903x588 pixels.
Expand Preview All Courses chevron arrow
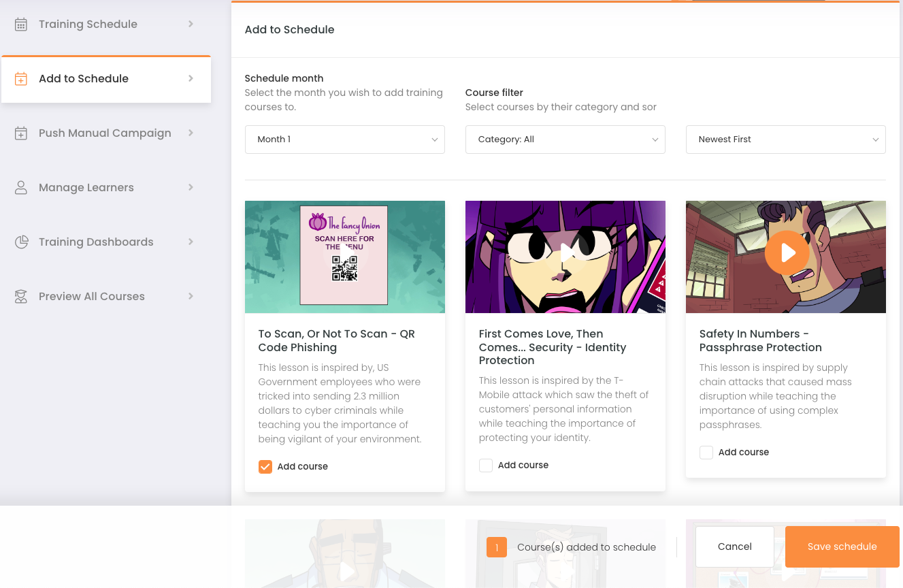(x=191, y=296)
